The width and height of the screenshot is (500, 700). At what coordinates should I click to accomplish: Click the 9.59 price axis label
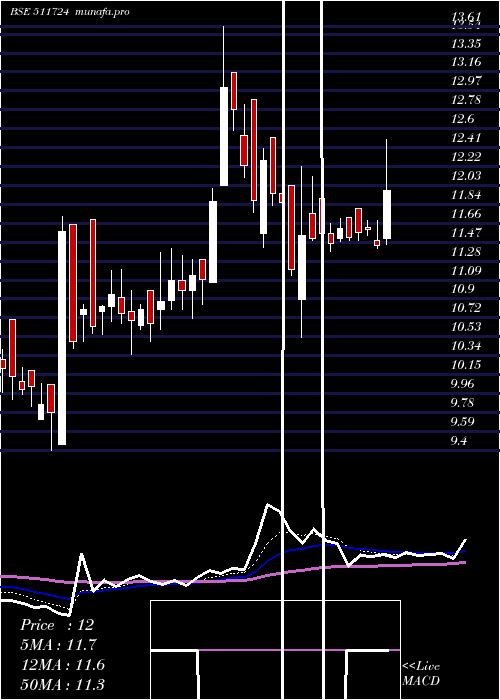pyautogui.click(x=463, y=422)
